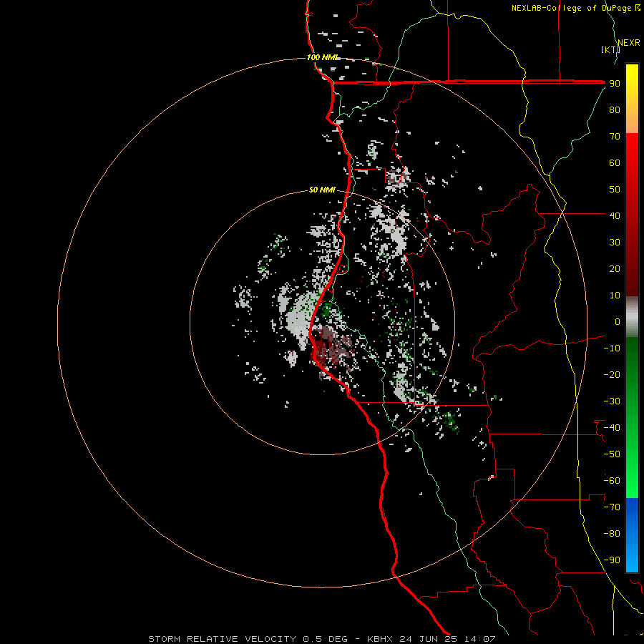Click the "0.5 DEG" tilt text in caption
The height and width of the screenshot is (644, 644).
[326, 639]
